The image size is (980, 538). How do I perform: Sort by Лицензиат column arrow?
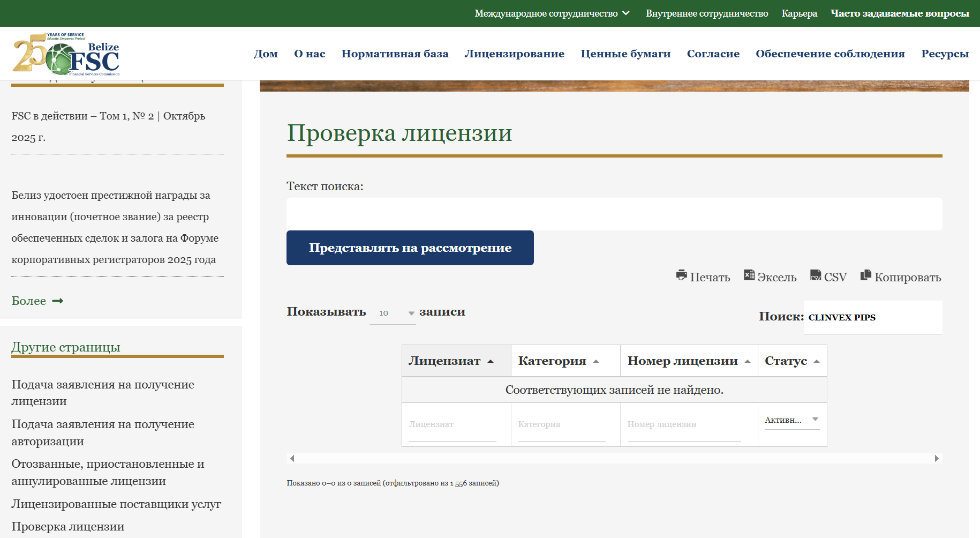coord(491,362)
